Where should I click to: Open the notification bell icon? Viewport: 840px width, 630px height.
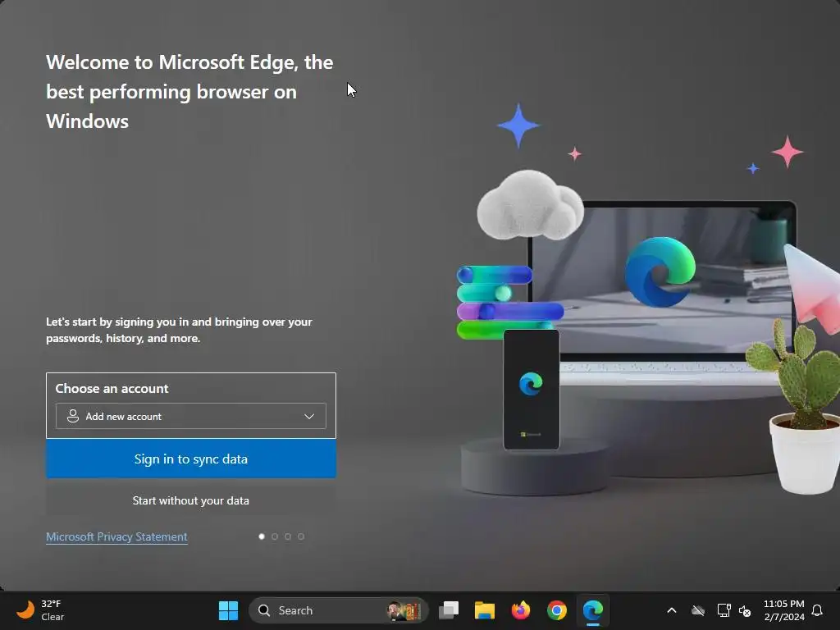pyautogui.click(x=817, y=610)
